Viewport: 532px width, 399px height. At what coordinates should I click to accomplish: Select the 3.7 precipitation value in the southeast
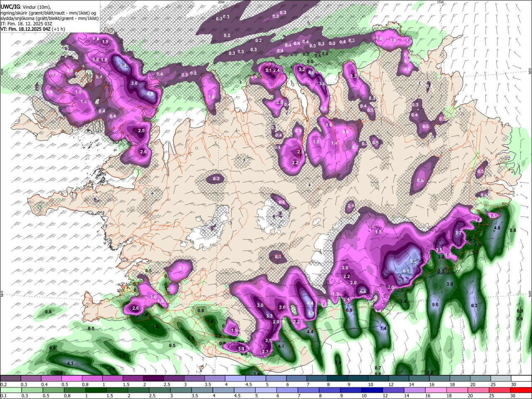(x=458, y=233)
